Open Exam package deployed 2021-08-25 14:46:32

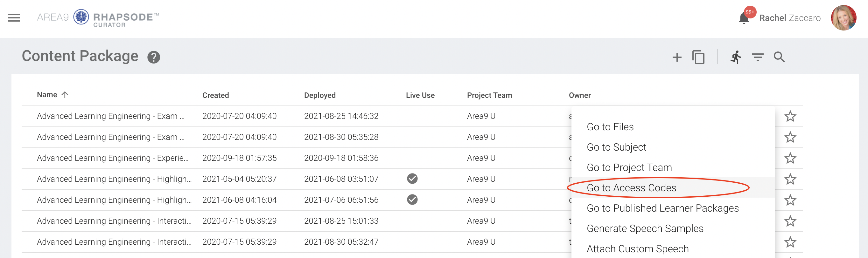pos(110,116)
